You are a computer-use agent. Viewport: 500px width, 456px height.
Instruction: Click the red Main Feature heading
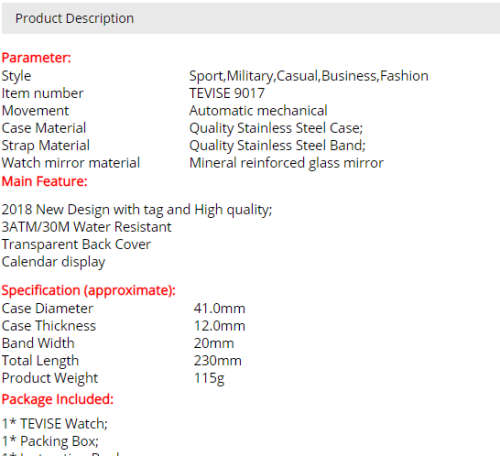[44, 181]
